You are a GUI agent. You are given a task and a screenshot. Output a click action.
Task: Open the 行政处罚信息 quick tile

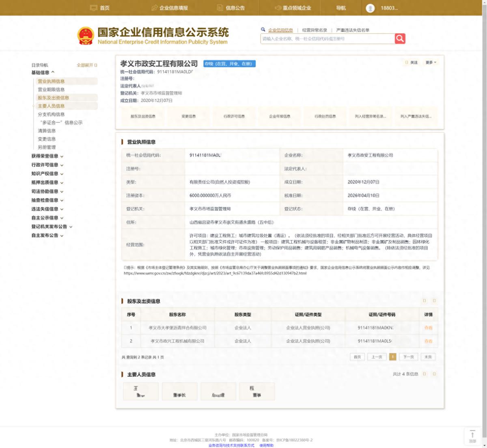pyautogui.click(x=325, y=116)
